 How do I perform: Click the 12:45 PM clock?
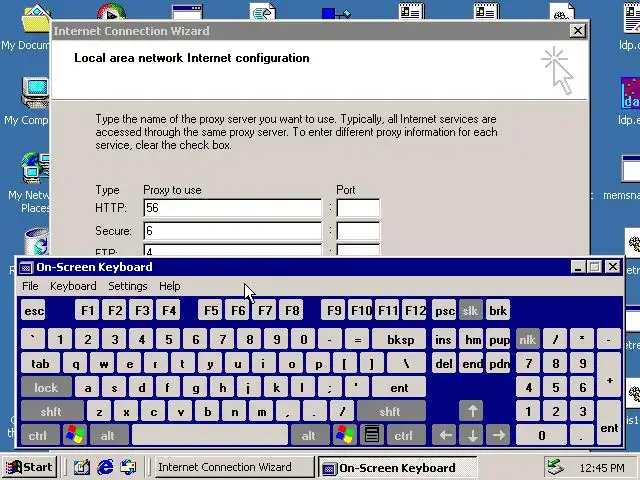pos(602,467)
